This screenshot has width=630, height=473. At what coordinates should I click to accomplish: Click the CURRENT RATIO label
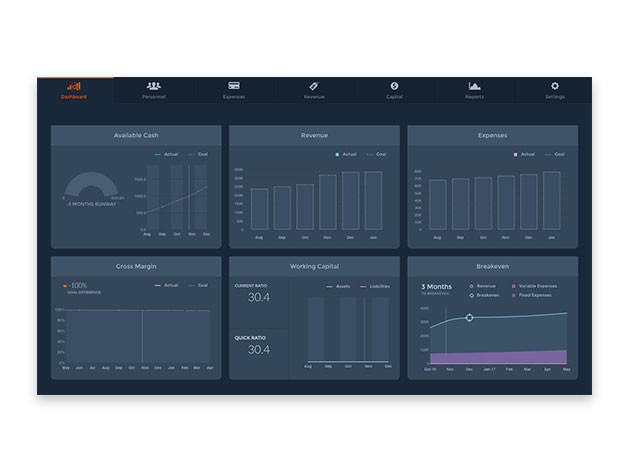click(x=251, y=286)
